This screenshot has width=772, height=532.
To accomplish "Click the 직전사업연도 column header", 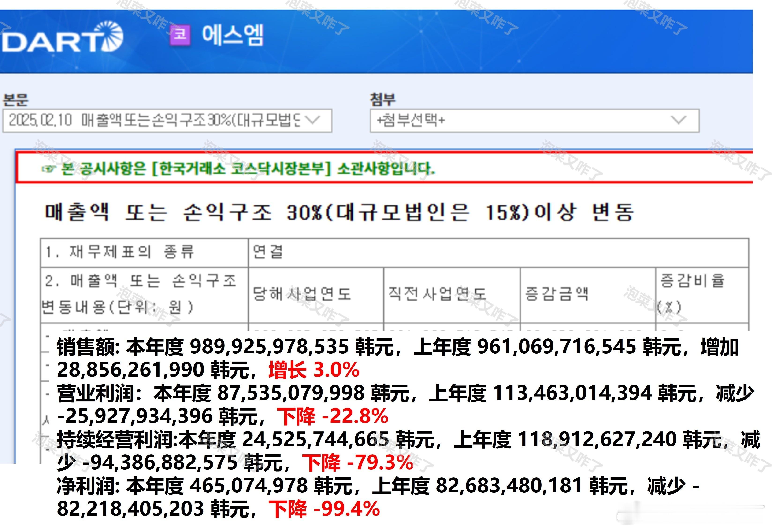I will [x=452, y=295].
